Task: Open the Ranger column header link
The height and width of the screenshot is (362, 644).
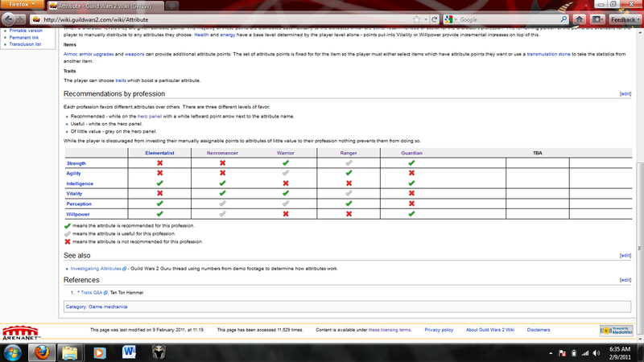Action: click(349, 153)
